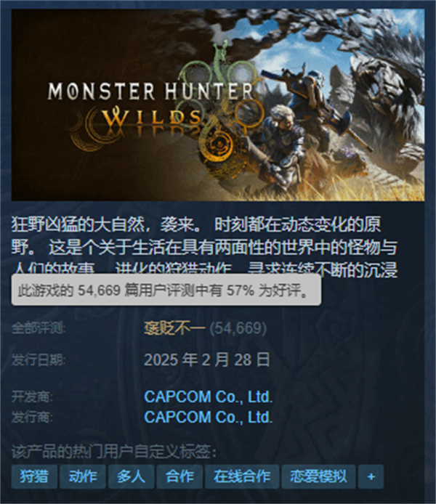The width and height of the screenshot is (436, 504).
Task: Click the review tooltip showing 57% 为好评
Action: pos(166,290)
